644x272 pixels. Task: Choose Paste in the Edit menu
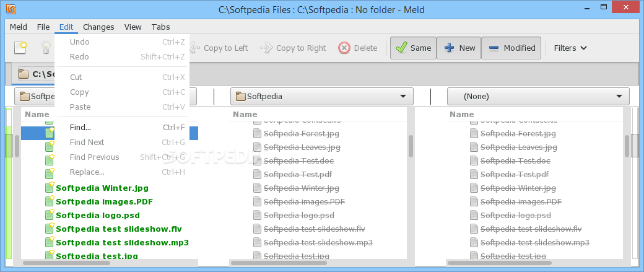click(x=121, y=107)
